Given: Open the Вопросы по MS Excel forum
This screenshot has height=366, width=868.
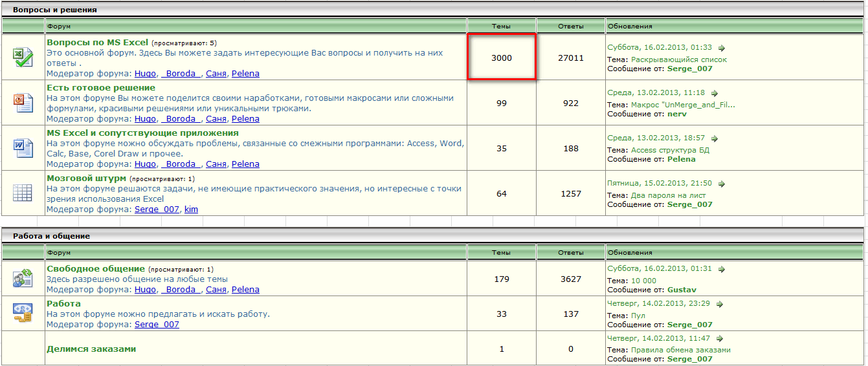Looking at the screenshot, I should pos(98,42).
